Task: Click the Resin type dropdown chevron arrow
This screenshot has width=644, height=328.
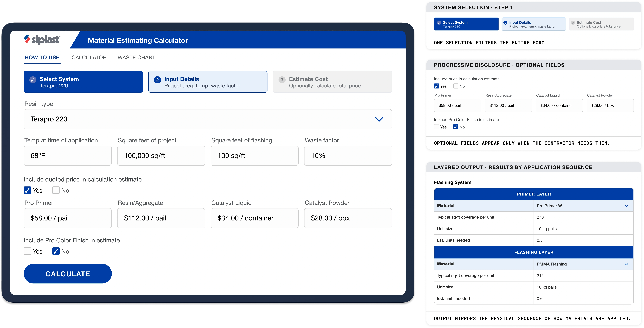Action: click(379, 119)
